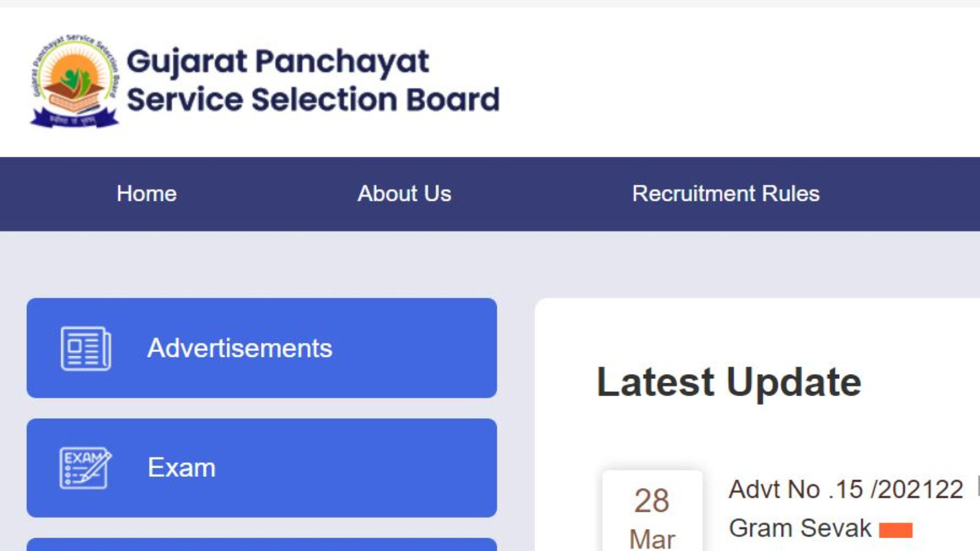980x551 pixels.
Task: Open the Home menu item
Action: click(146, 194)
